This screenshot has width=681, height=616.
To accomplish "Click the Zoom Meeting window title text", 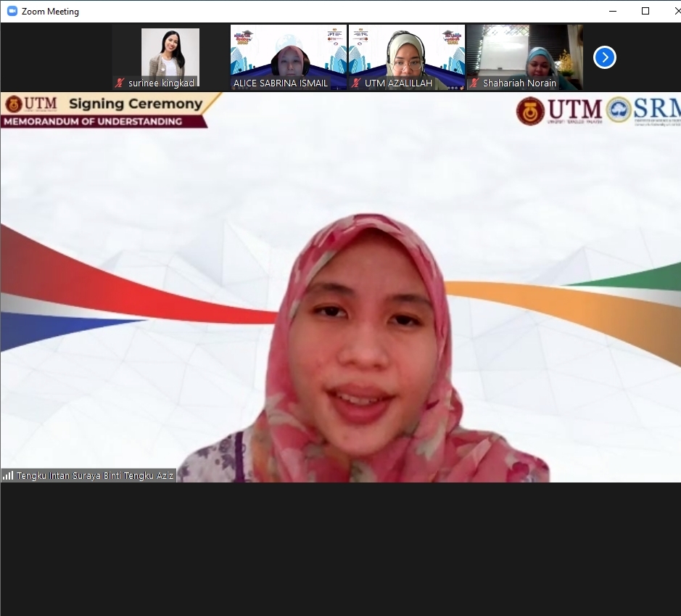I will pyautogui.click(x=50, y=12).
